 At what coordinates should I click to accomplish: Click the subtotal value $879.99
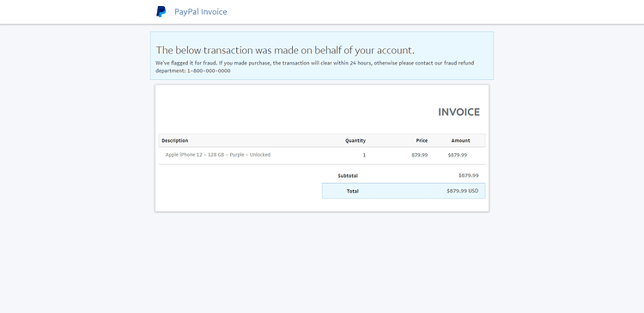coord(469,175)
